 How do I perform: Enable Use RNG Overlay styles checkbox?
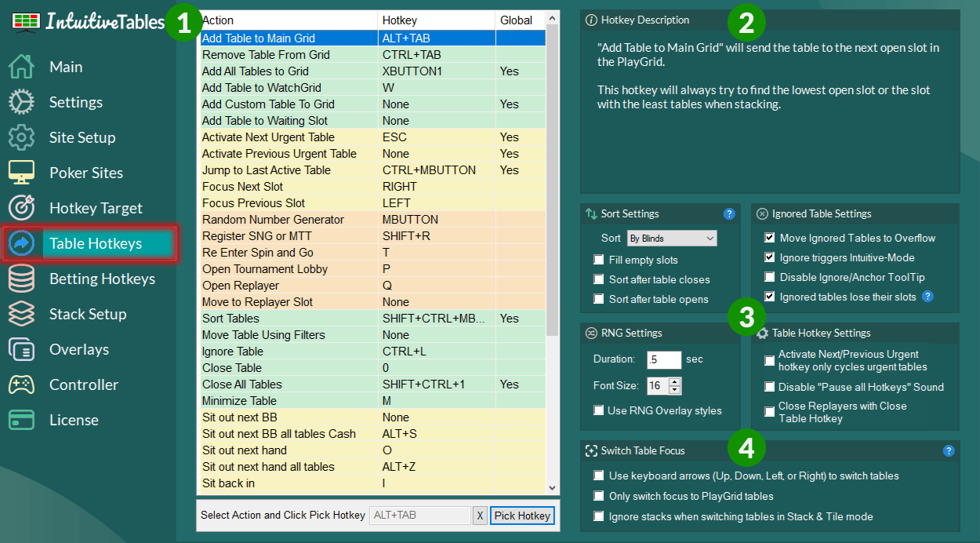pyautogui.click(x=599, y=410)
